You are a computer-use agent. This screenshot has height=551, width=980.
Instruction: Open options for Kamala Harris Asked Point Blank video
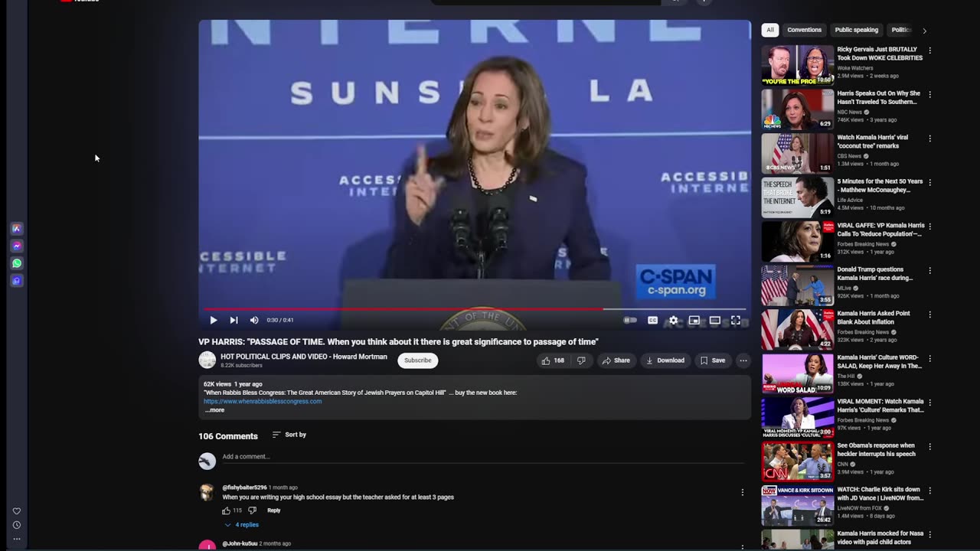pos(930,315)
